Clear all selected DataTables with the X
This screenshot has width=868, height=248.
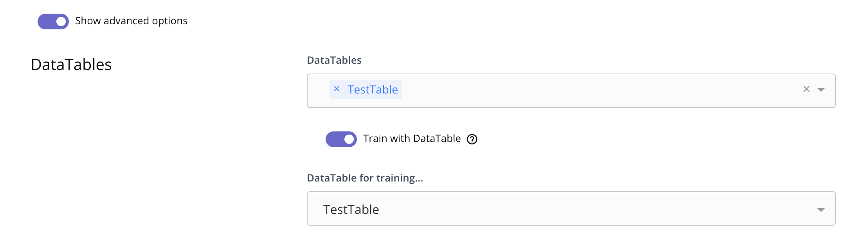click(807, 89)
